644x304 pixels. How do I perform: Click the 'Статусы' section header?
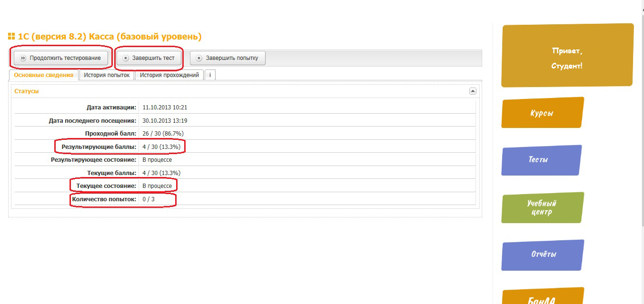click(27, 91)
